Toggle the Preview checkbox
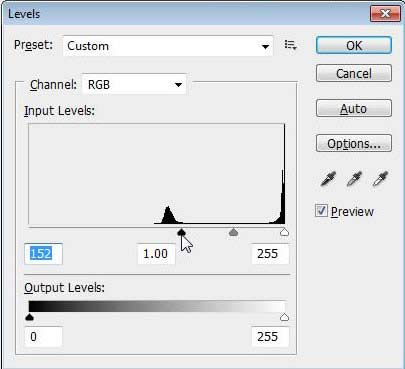 [x=321, y=211]
